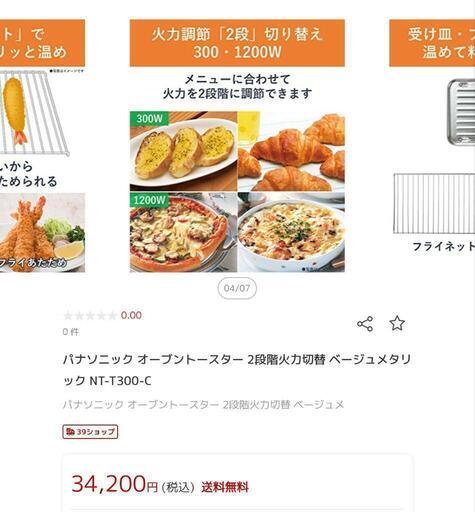Click the 34,200円 price
The width and height of the screenshot is (475, 512).
[114, 484]
